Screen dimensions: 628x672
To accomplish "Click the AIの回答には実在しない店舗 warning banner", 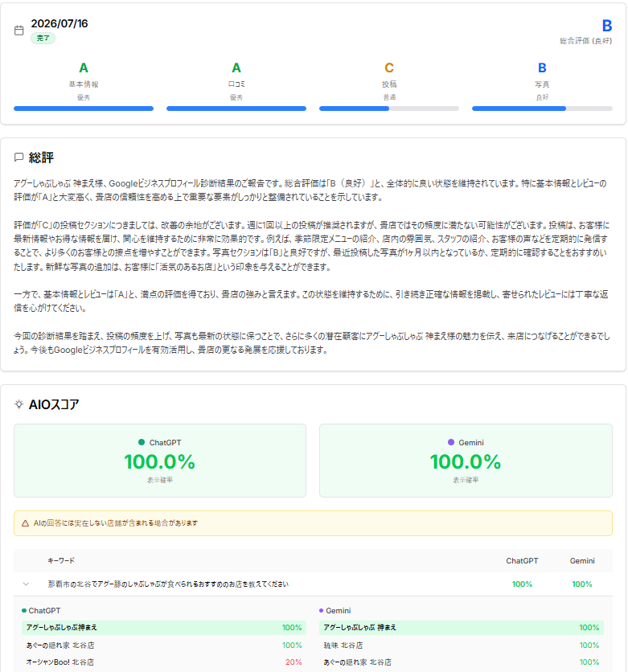I will point(313,523).
